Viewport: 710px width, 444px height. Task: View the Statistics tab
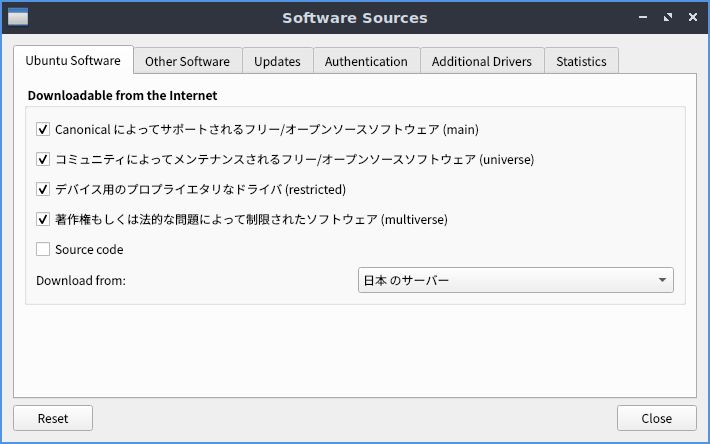[x=581, y=61]
